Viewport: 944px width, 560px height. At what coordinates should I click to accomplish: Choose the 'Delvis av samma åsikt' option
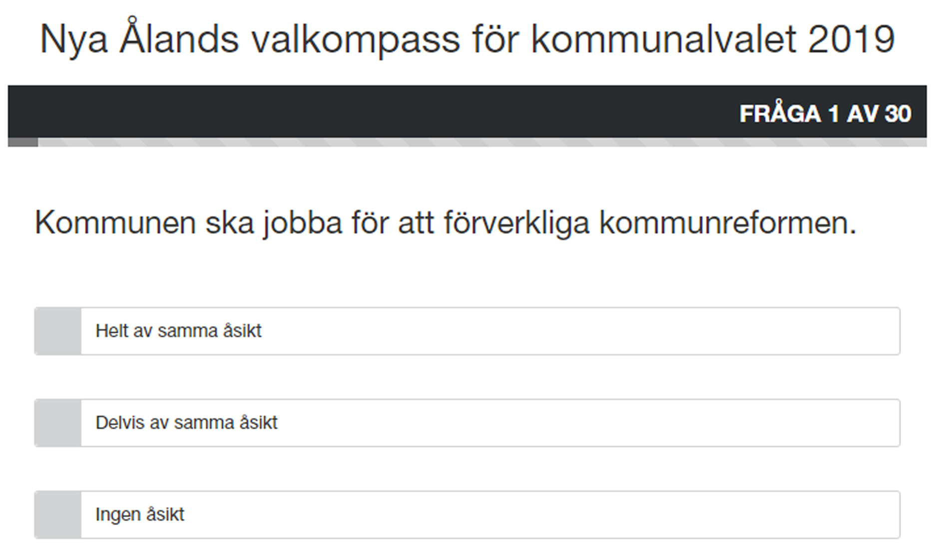tap(186, 423)
